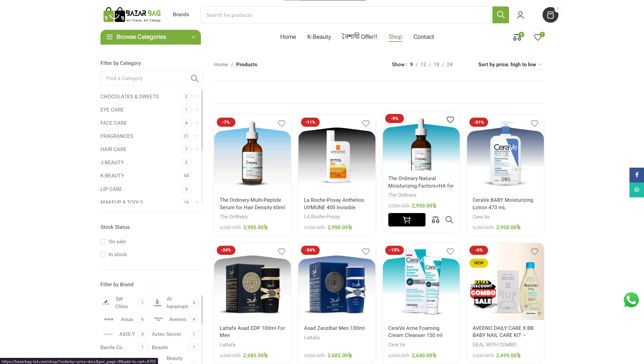Open the shopping cart icon

click(550, 15)
